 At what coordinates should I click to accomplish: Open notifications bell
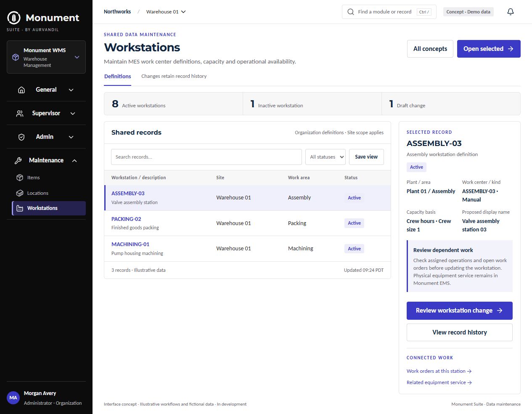pyautogui.click(x=511, y=12)
